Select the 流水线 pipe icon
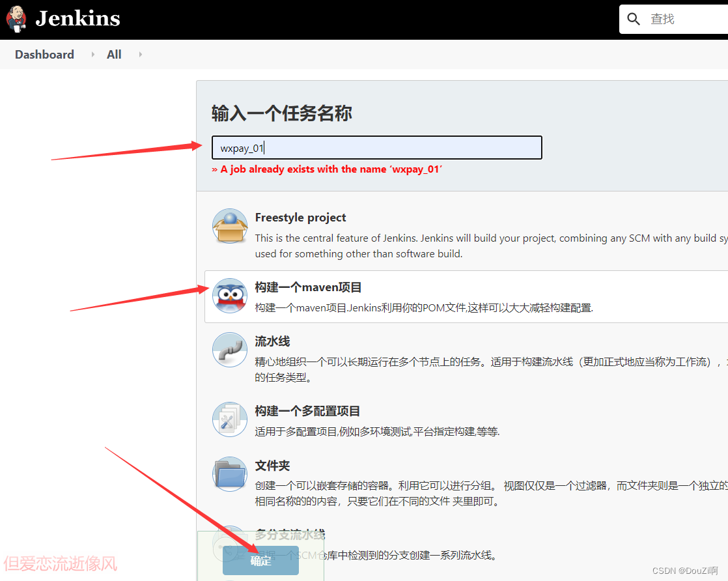This screenshot has height=581, width=728. 230,350
